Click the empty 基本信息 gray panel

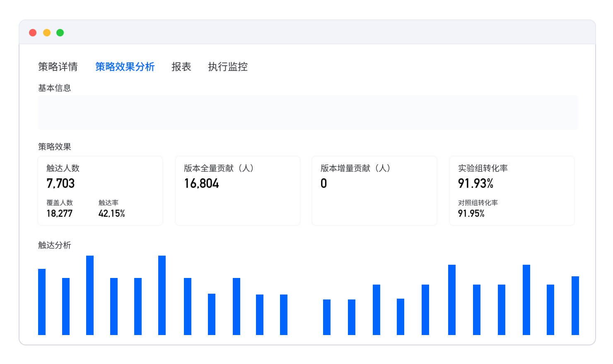click(308, 113)
